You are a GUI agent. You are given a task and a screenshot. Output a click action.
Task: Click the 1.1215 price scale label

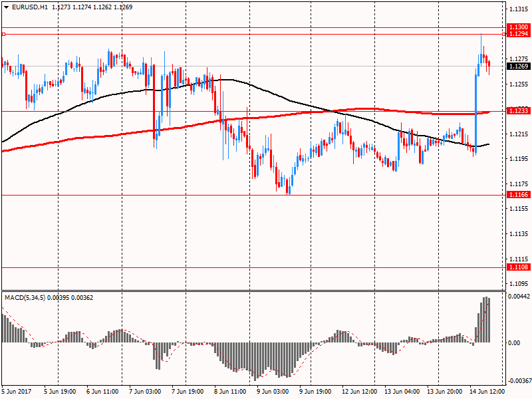click(519, 134)
